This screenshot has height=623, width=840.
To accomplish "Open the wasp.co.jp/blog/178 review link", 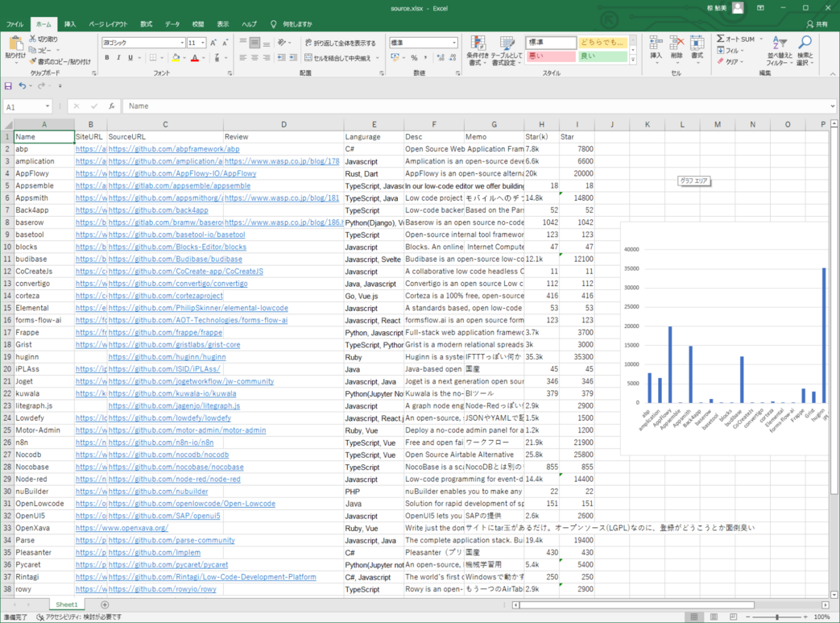I will point(282,161).
